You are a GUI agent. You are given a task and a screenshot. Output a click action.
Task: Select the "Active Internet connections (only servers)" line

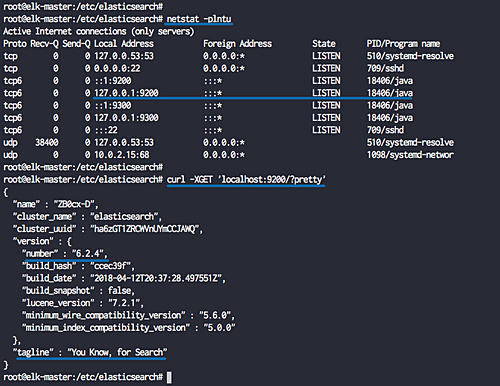coord(98,31)
